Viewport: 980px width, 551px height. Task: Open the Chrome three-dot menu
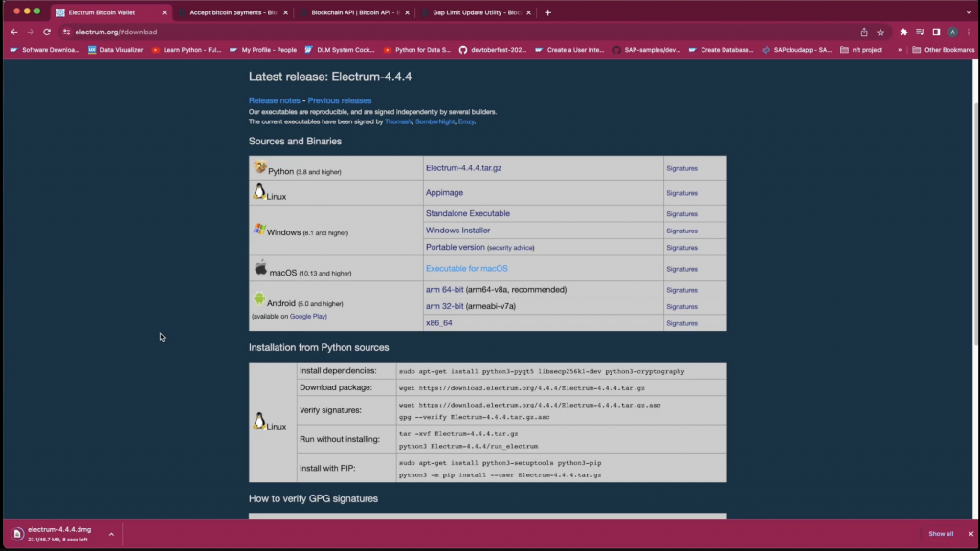969,32
